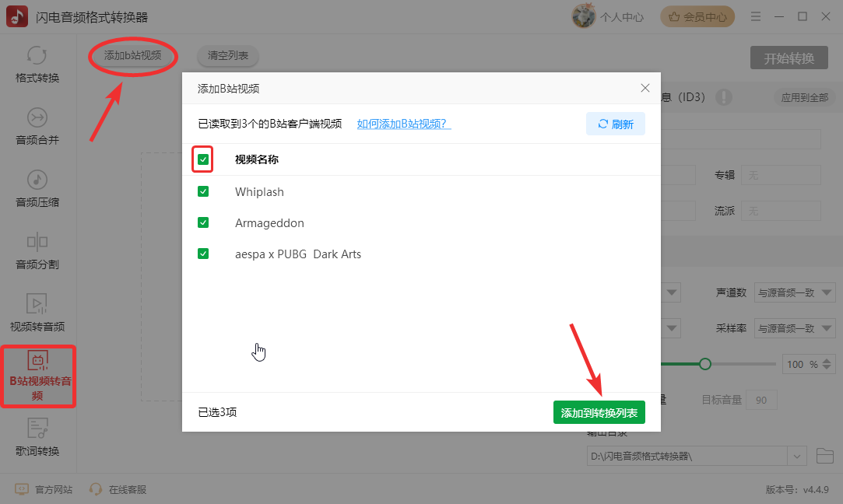Click the user avatar icon
Viewport: 843px width, 504px height.
[583, 16]
